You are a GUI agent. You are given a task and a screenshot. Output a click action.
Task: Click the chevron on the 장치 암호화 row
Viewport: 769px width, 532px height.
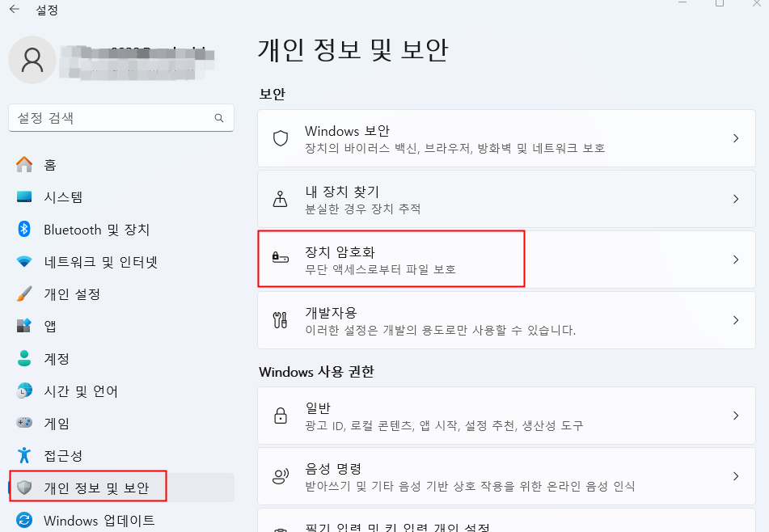[x=736, y=259]
